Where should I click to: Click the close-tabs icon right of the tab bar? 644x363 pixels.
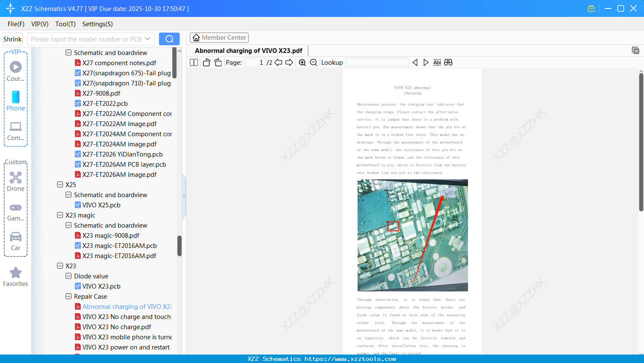(x=635, y=50)
